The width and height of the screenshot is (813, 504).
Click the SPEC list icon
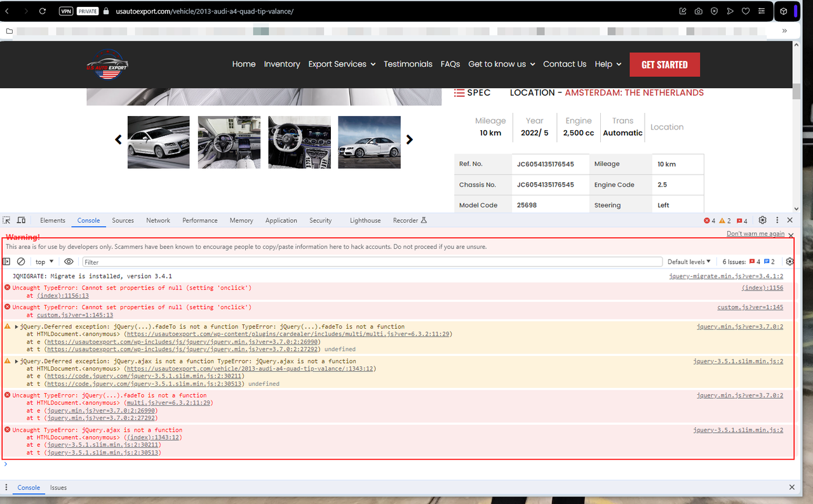(459, 93)
